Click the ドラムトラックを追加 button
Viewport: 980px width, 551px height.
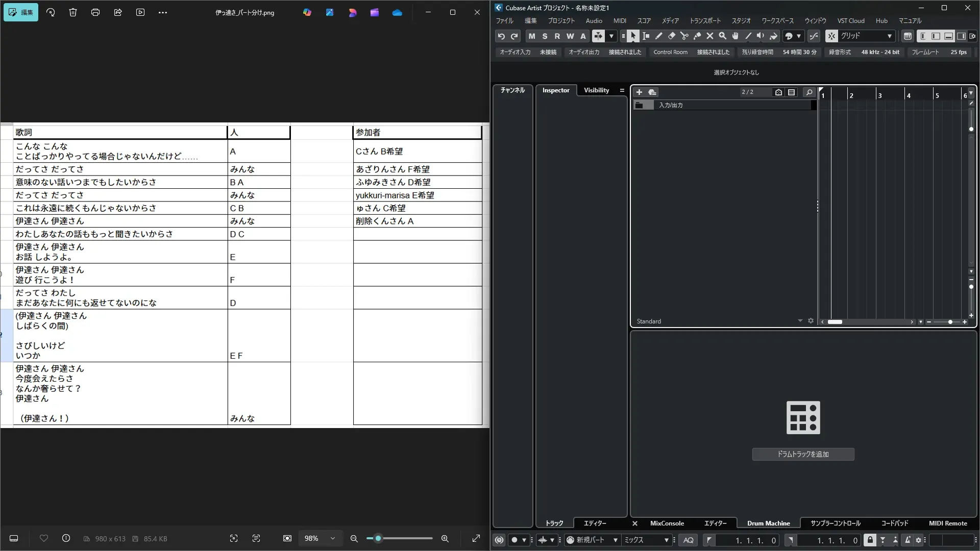[x=803, y=454]
